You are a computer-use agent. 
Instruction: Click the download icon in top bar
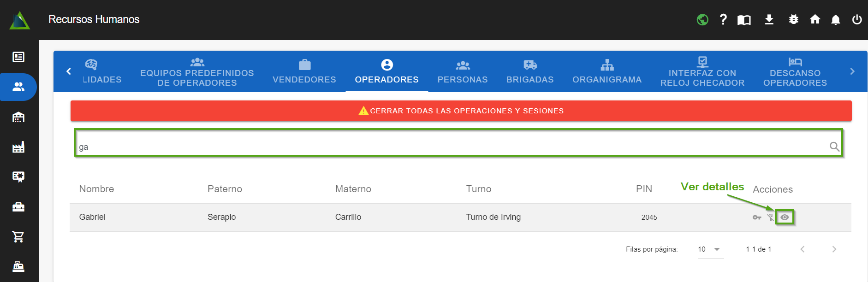tap(769, 19)
